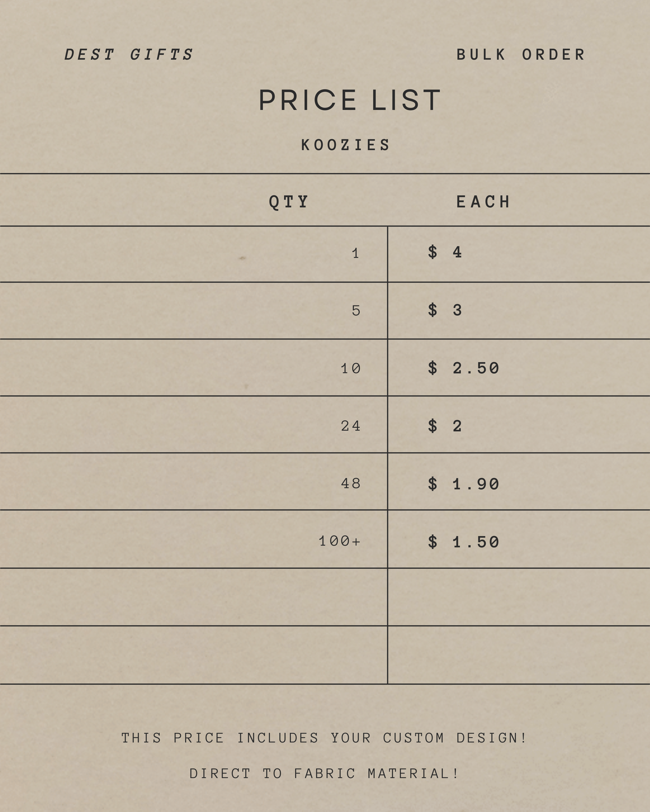The height and width of the screenshot is (812, 650).
Task: Click the $ 2 price cell
Action: [x=445, y=426]
